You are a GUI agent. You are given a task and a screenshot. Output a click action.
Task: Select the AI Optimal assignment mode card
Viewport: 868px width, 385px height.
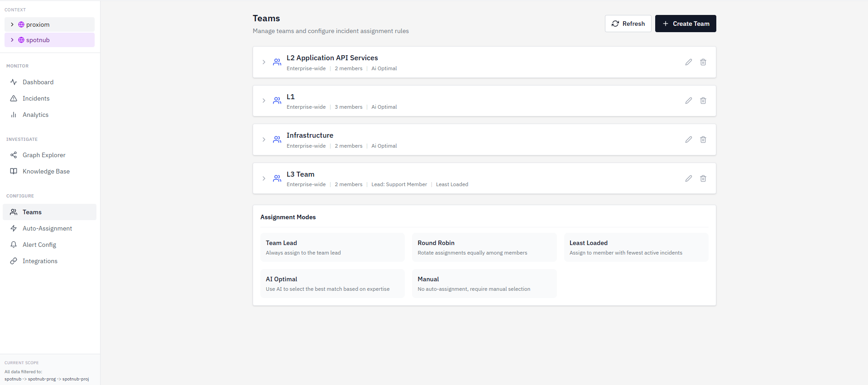pyautogui.click(x=332, y=284)
